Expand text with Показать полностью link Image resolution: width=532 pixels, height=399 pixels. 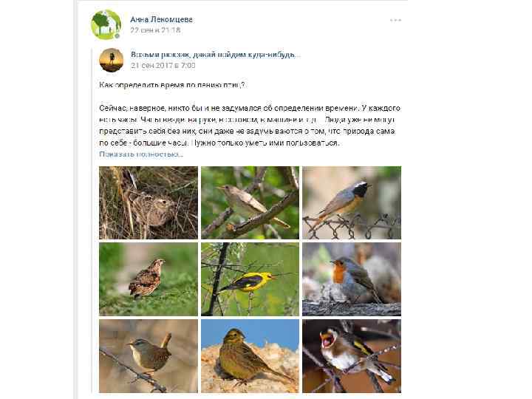tap(140, 154)
